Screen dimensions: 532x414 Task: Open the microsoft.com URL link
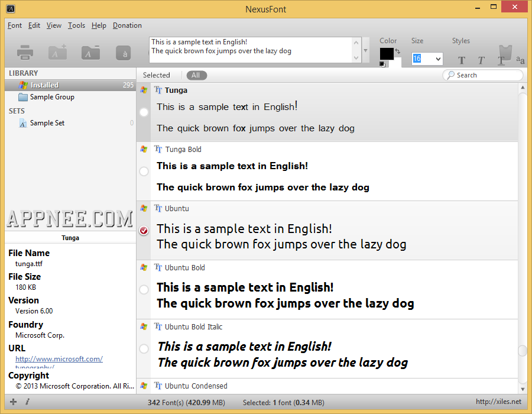59,358
